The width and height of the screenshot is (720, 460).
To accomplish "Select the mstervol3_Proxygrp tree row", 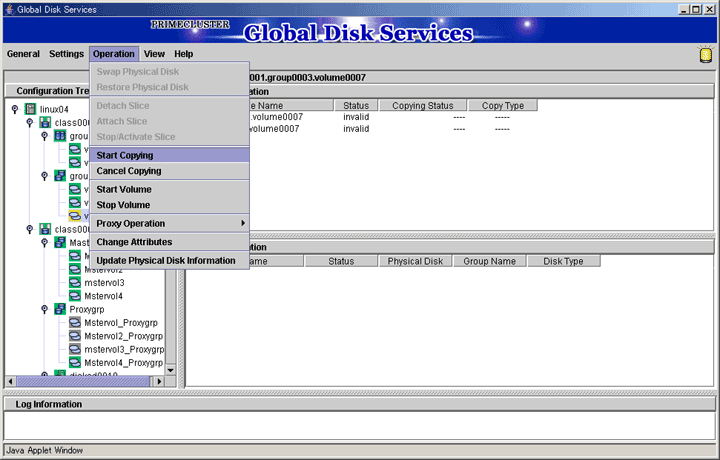I will click(x=124, y=349).
